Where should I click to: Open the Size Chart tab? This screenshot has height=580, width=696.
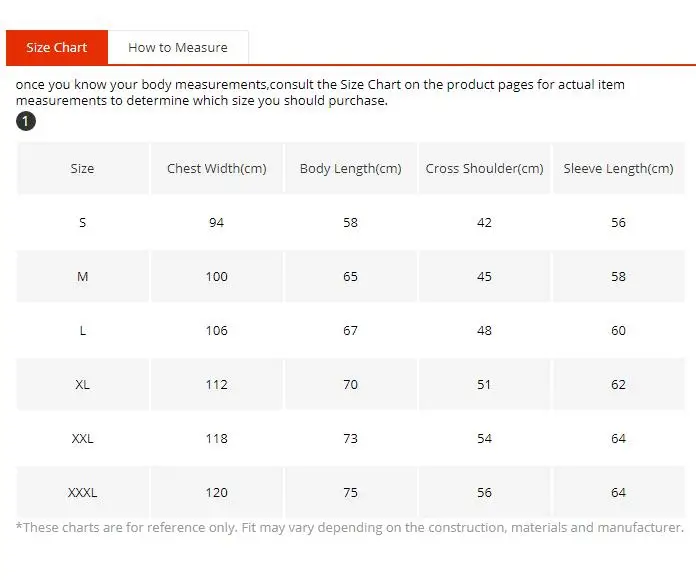click(x=57, y=47)
